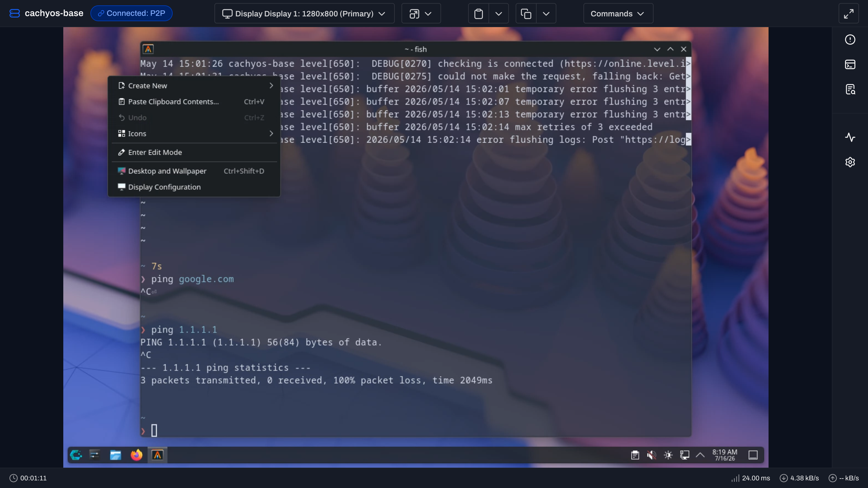This screenshot has height=488, width=868.
Task: Click the "7s" duration text in terminal
Action: (x=157, y=266)
